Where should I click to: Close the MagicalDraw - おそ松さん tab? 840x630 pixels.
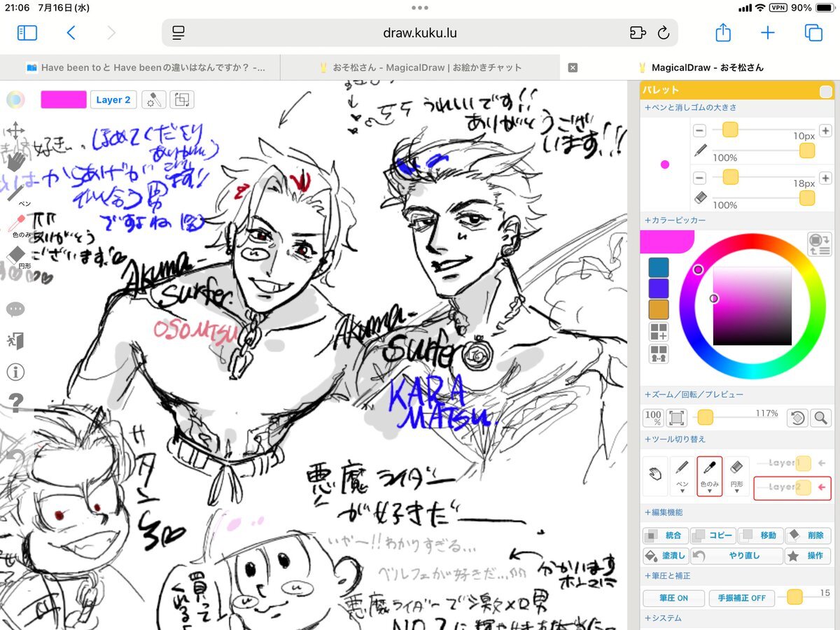coord(573,68)
